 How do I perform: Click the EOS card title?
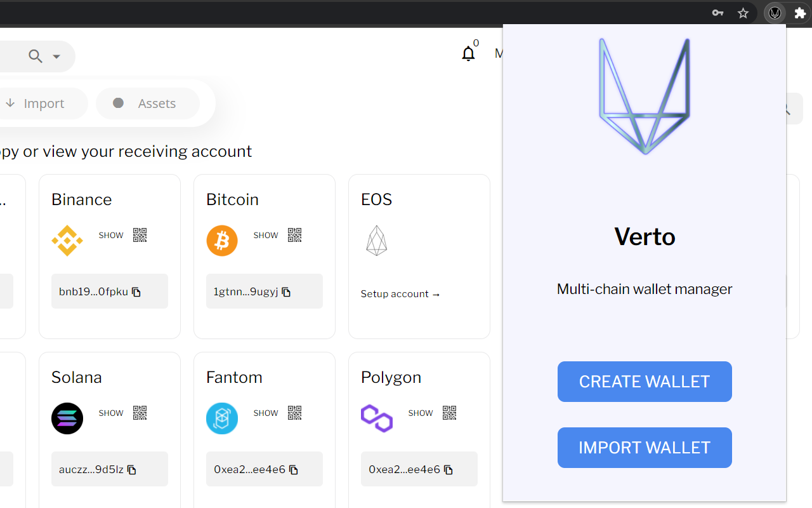377,199
